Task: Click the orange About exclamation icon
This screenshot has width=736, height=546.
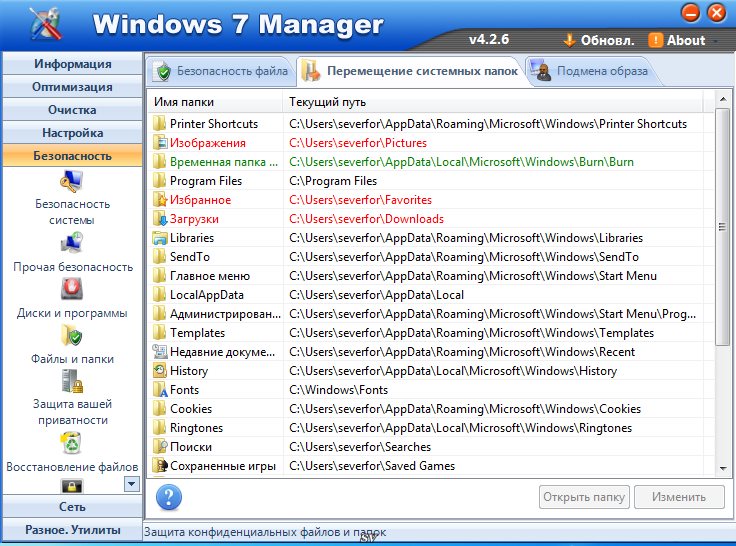Action: [x=655, y=40]
